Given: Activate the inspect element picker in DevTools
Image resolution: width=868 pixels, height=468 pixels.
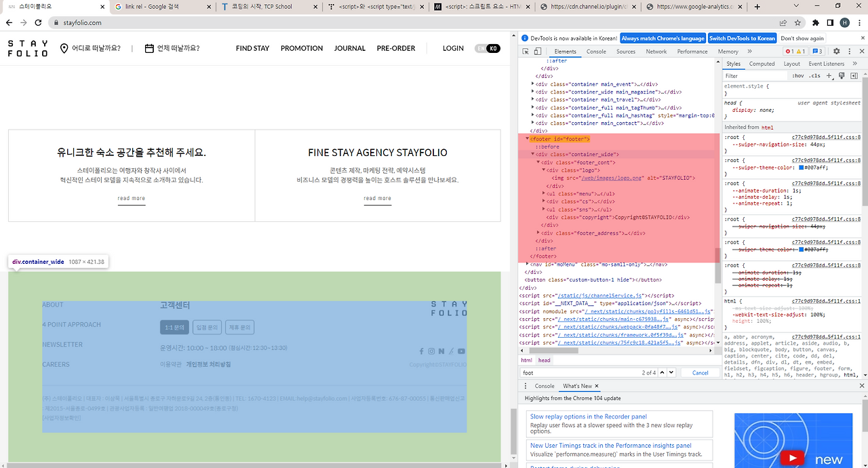Looking at the screenshot, I should (526, 52).
